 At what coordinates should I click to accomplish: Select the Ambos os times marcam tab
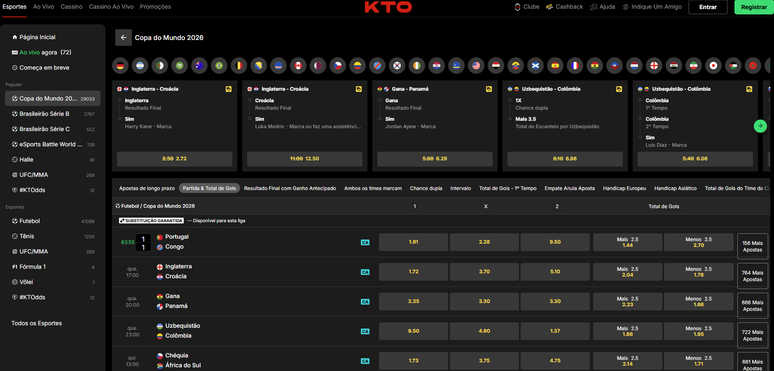373,188
